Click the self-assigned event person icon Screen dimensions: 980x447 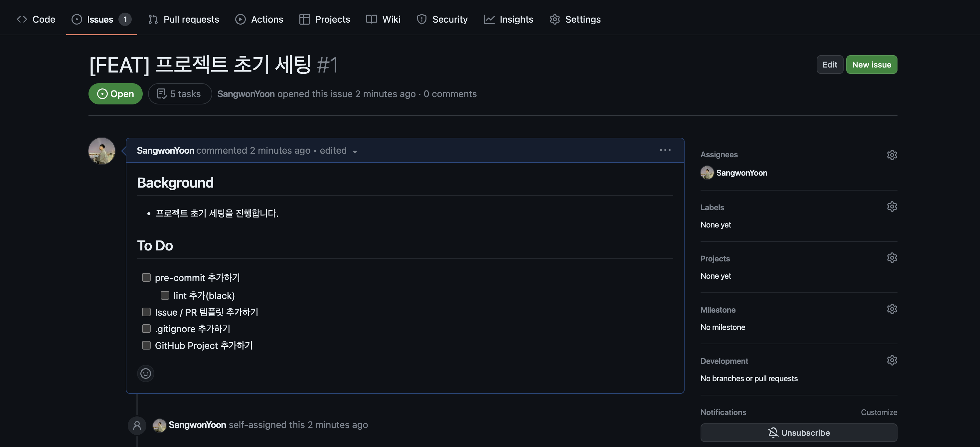[137, 425]
